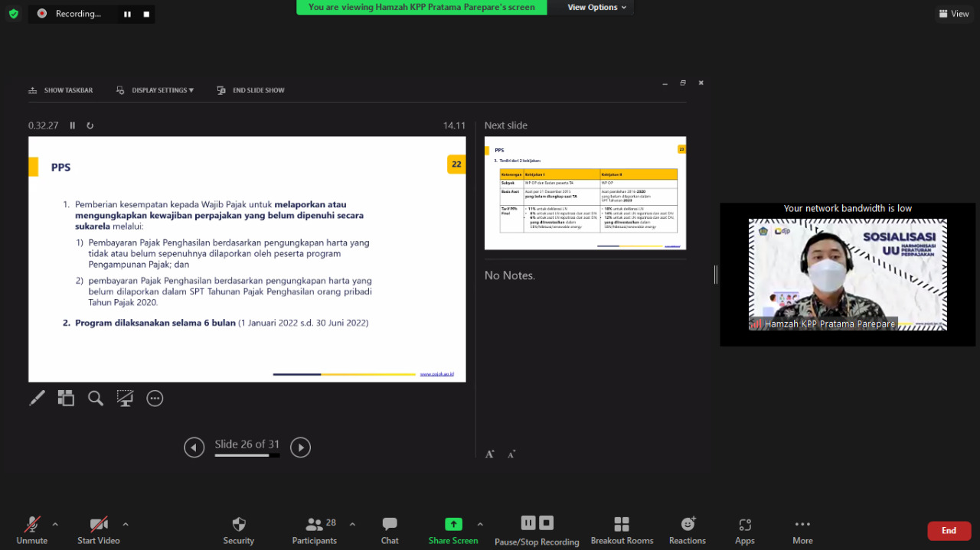The width and height of the screenshot is (980, 550).
Task: Click End Slide Show
Action: click(251, 90)
